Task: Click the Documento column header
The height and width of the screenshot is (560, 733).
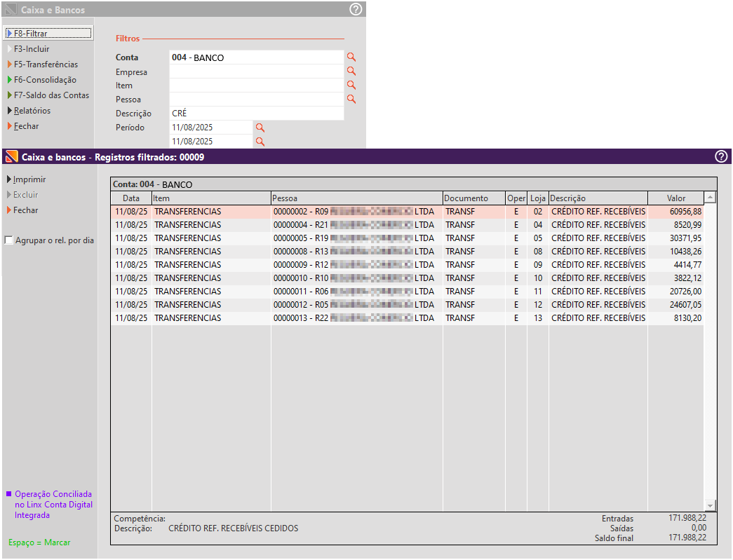Action: [x=474, y=198]
